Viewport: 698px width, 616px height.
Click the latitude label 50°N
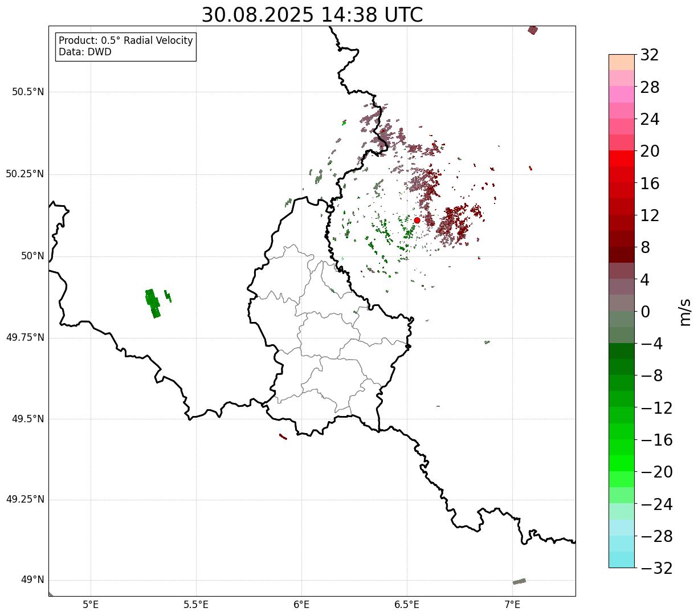(32, 256)
